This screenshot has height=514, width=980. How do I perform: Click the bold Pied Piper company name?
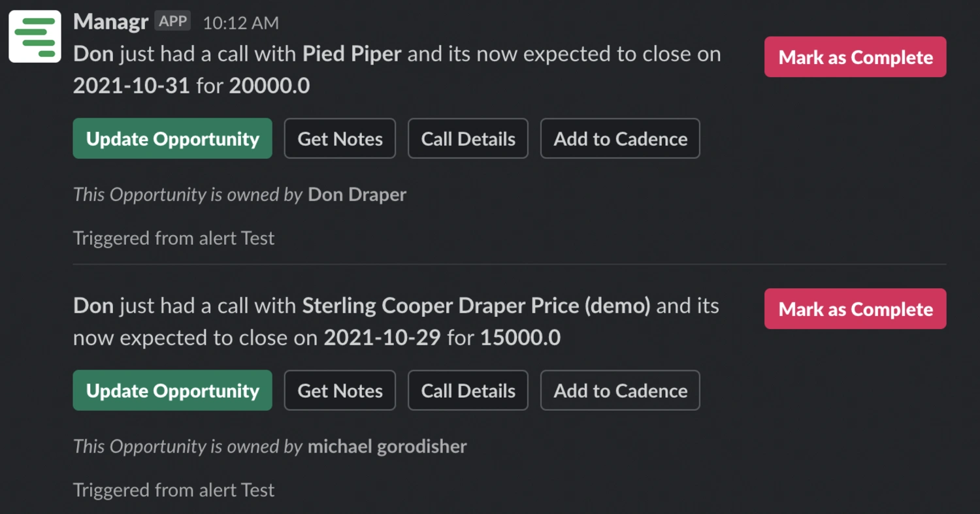coord(351,54)
